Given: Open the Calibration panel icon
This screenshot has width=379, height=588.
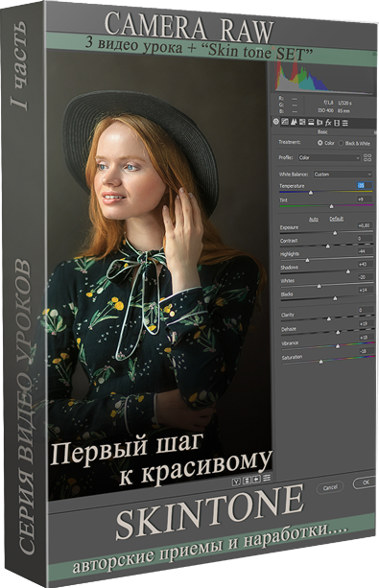Looking at the screenshot, I should point(337,123).
